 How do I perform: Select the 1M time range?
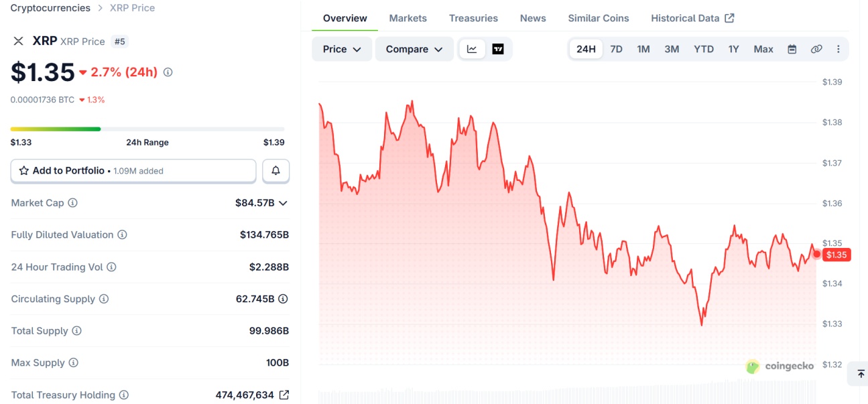(x=643, y=49)
